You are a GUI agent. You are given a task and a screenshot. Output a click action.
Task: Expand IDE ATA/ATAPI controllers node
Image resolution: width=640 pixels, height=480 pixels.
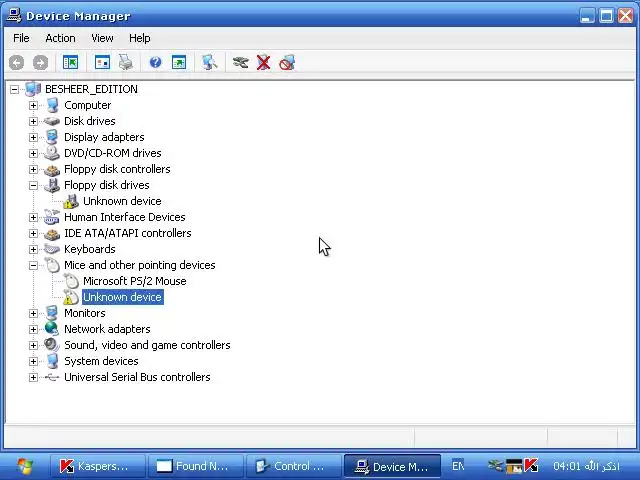[33, 233]
